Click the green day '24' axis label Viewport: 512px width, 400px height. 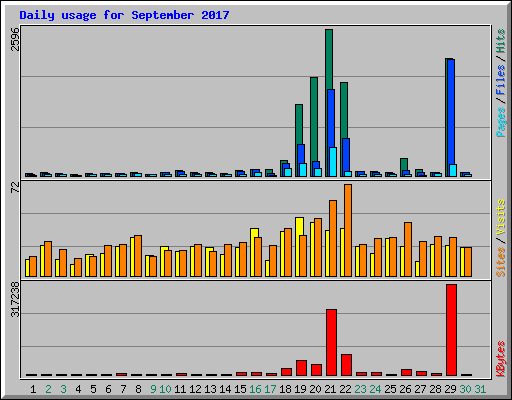point(375,389)
